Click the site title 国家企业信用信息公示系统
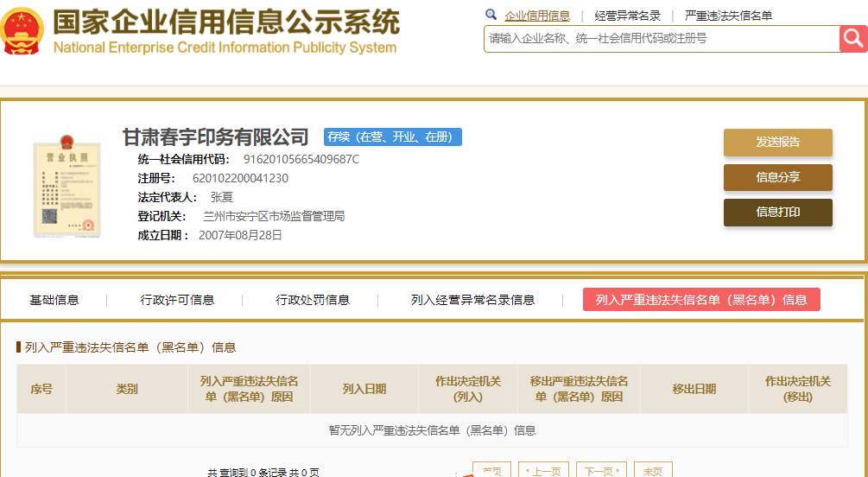This screenshot has width=868, height=477. 226,22
